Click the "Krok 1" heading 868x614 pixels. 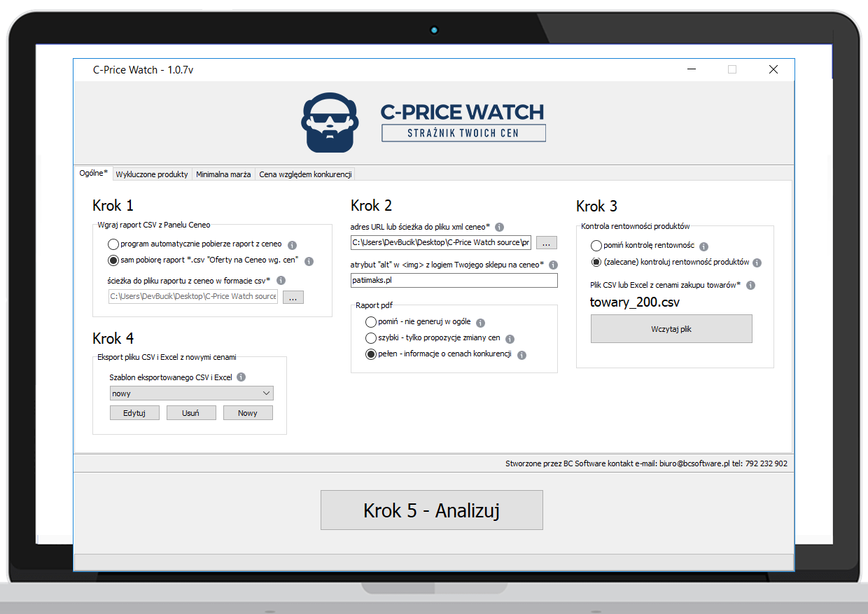(113, 205)
